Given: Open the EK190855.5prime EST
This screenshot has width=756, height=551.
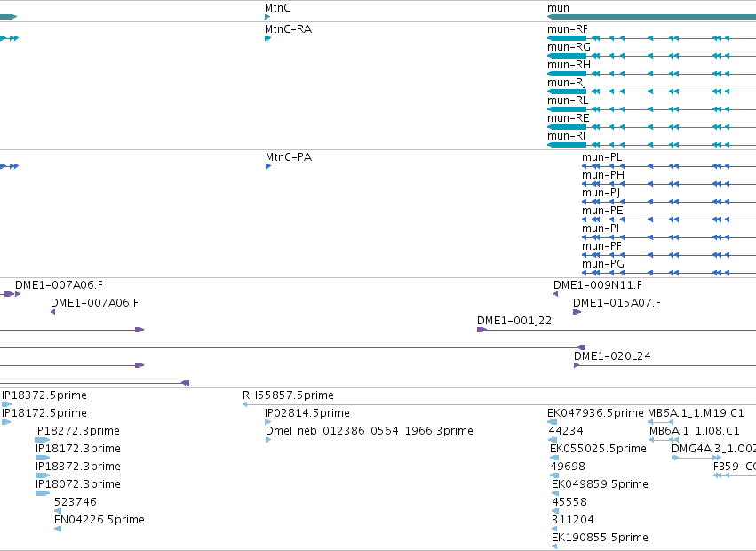Looking at the screenshot, I should (601, 538).
